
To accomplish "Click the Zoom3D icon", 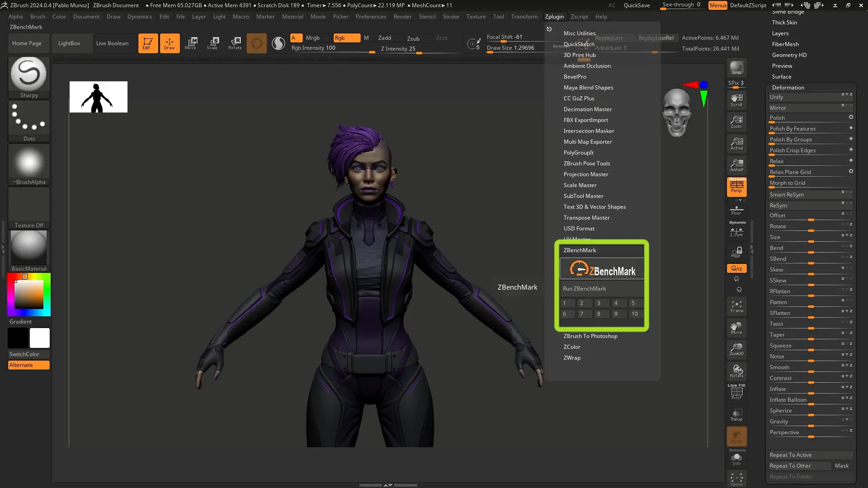I will click(x=736, y=349).
